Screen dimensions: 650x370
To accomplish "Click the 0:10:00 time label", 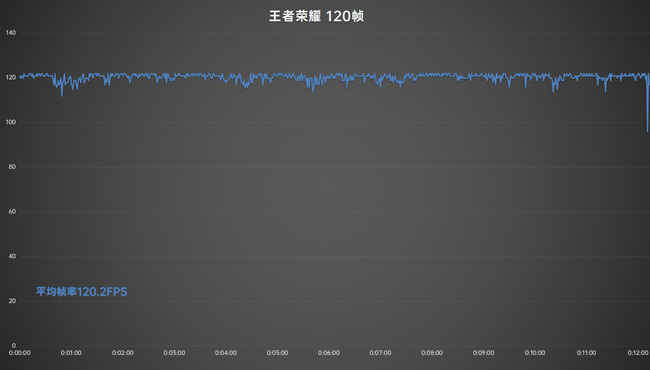I will click(x=535, y=353).
